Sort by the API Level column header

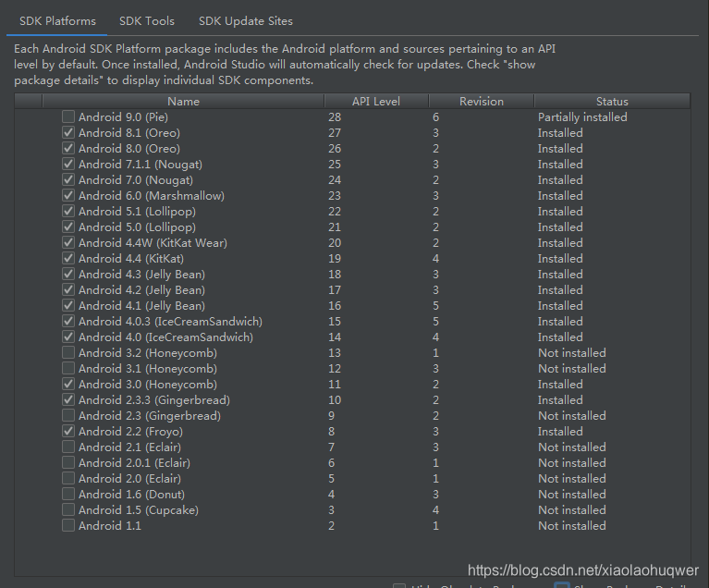[376, 102]
